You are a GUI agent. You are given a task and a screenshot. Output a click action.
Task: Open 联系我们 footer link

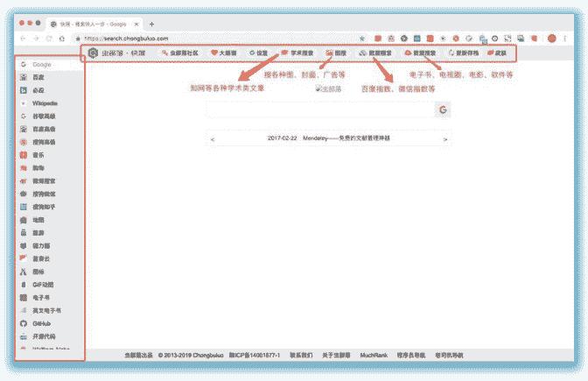coord(301,355)
